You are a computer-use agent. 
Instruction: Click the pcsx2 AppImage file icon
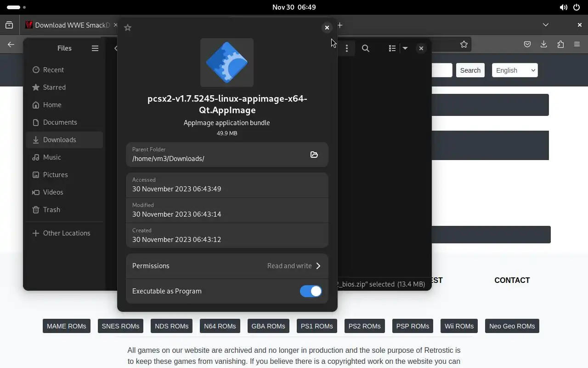227,63
